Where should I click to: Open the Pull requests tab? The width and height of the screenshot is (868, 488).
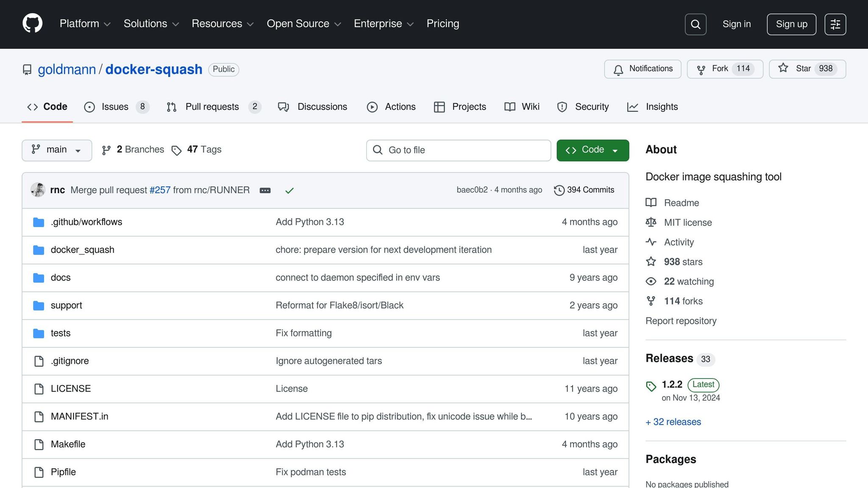[x=212, y=107]
